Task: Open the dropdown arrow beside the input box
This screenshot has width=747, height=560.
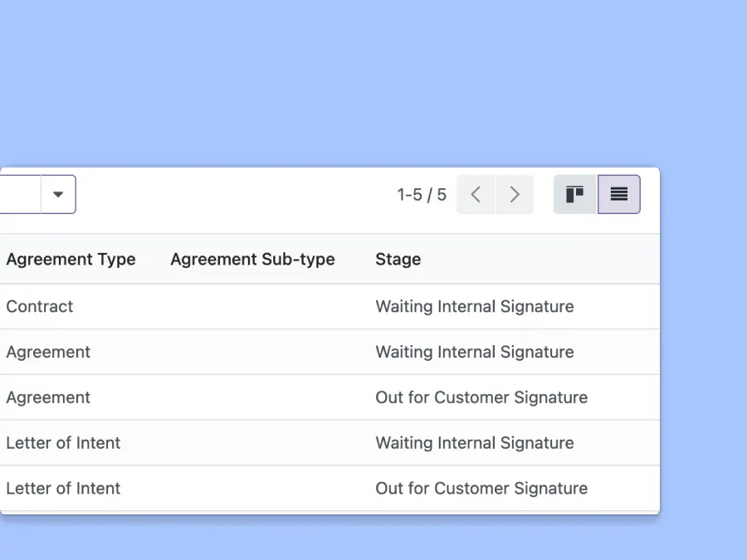Action: (57, 194)
